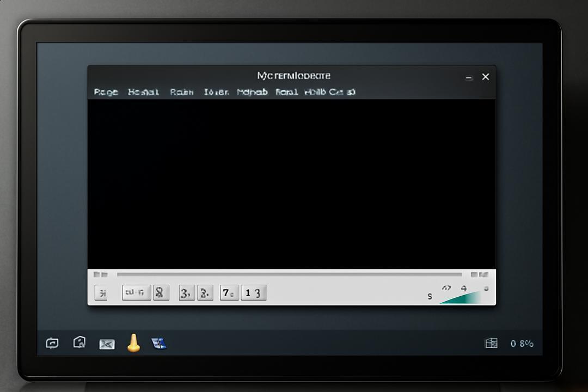The height and width of the screenshot is (392, 588).
Task: Open the envelope mail icon in the taskbar
Action: [x=107, y=344]
